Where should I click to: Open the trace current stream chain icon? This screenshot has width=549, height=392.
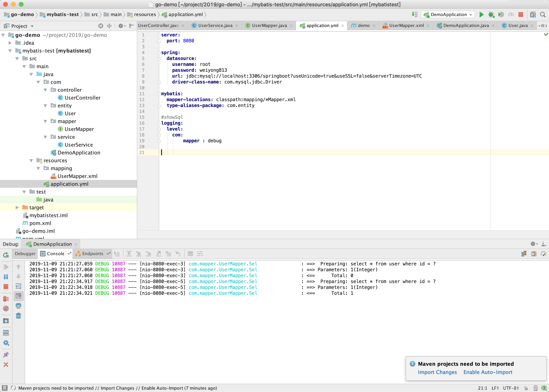200,254
